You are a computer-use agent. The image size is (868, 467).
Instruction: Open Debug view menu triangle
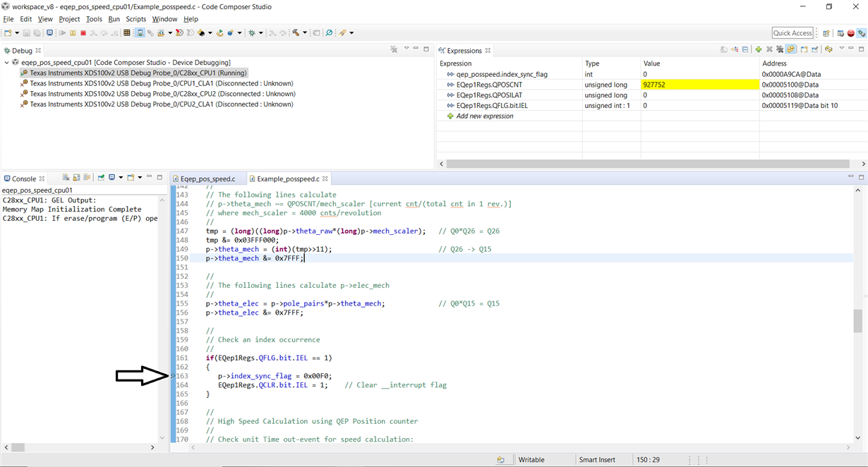(406, 49)
